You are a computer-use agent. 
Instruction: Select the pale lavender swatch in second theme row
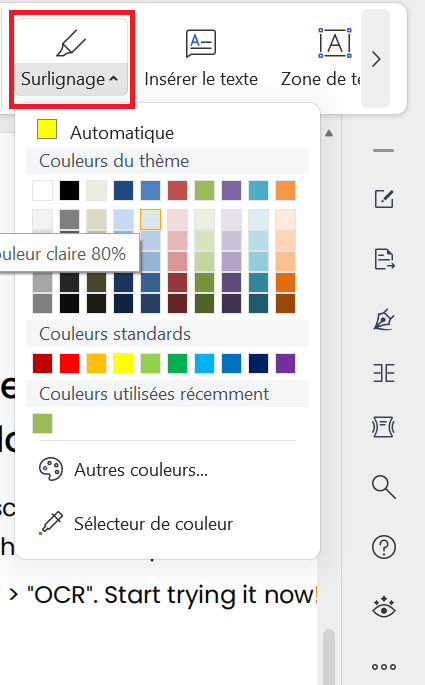(x=232, y=219)
